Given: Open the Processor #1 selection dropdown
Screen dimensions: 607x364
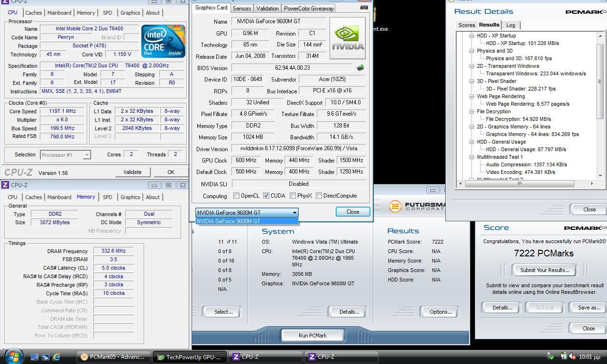Looking at the screenshot, I should [65, 155].
